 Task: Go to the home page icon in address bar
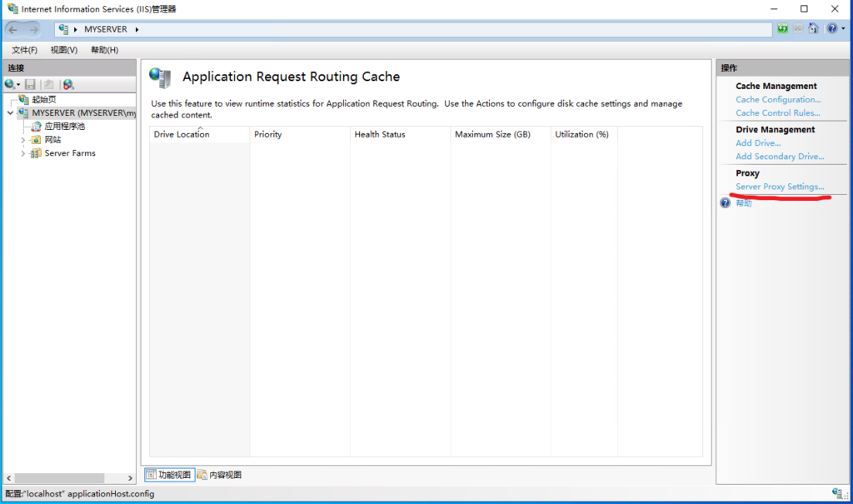[813, 29]
